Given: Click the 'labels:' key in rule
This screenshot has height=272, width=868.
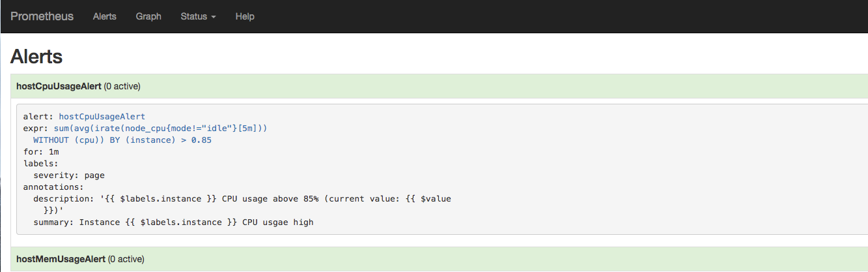Looking at the screenshot, I should [41, 164].
